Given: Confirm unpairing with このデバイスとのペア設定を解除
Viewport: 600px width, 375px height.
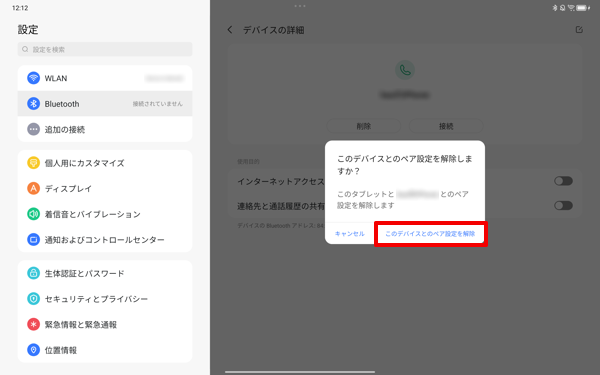Looking at the screenshot, I should (430, 234).
